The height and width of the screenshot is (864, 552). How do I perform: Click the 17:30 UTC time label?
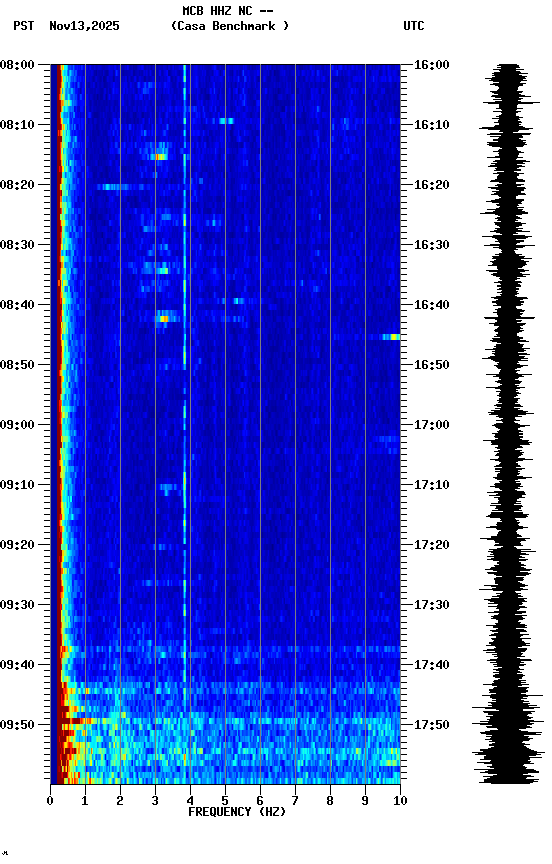tap(432, 606)
